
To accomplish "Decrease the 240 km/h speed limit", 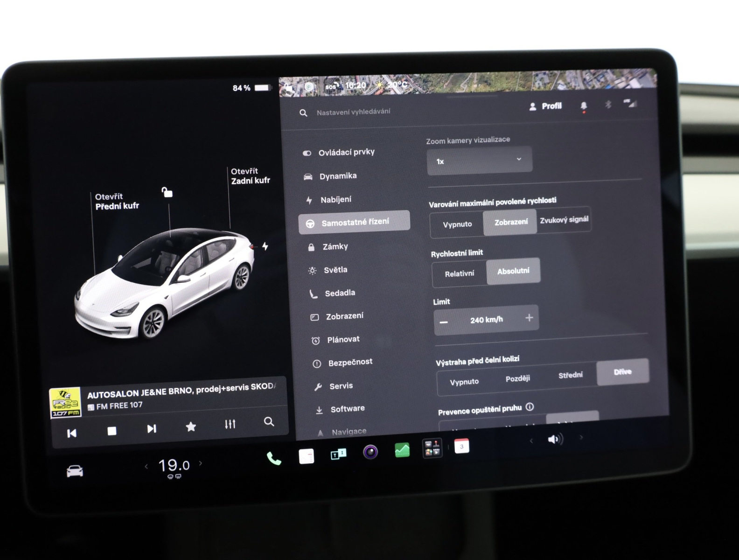I will (x=444, y=322).
